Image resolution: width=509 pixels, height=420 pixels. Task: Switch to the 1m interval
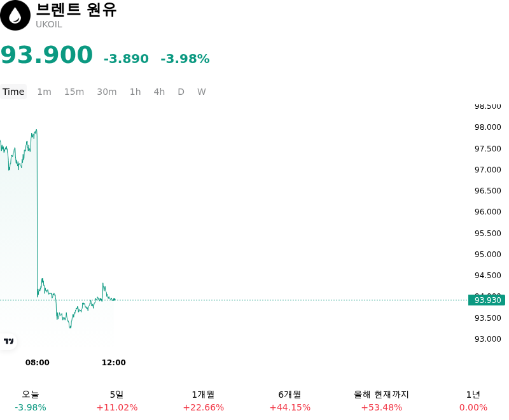coord(44,92)
